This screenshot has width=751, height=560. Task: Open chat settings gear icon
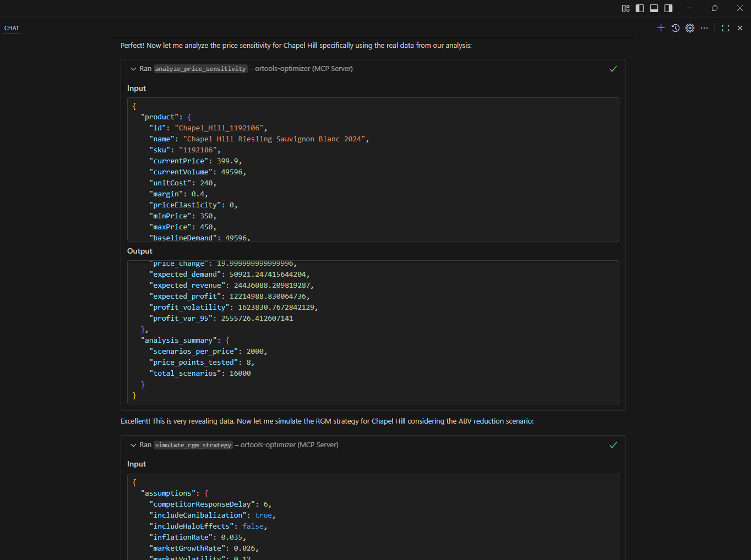coord(690,28)
